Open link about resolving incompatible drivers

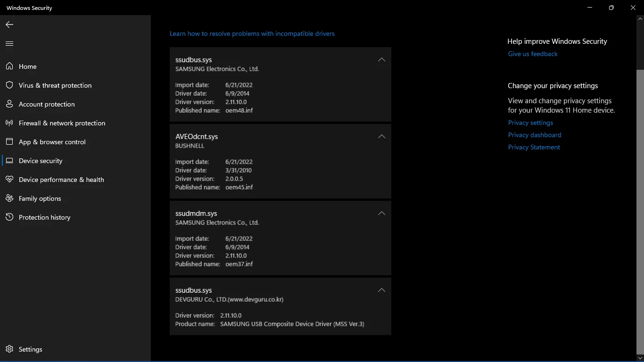[x=252, y=33]
